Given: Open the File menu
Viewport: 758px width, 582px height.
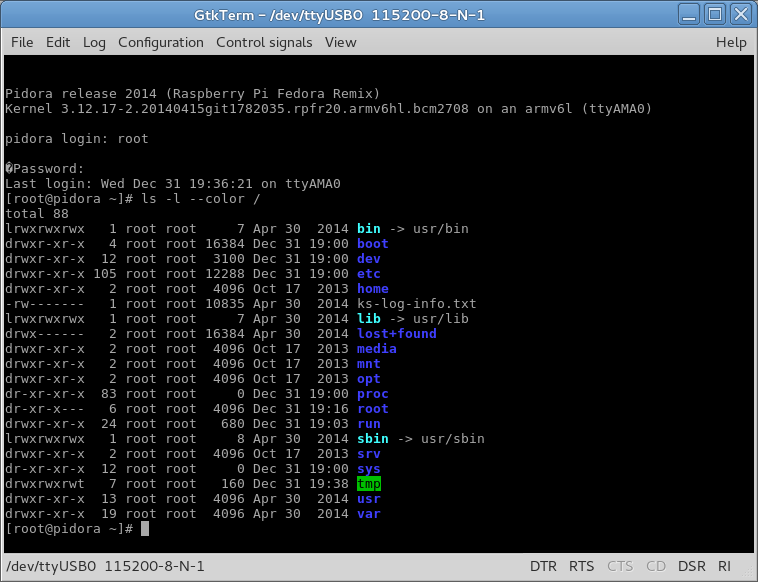Looking at the screenshot, I should click(x=22, y=43).
